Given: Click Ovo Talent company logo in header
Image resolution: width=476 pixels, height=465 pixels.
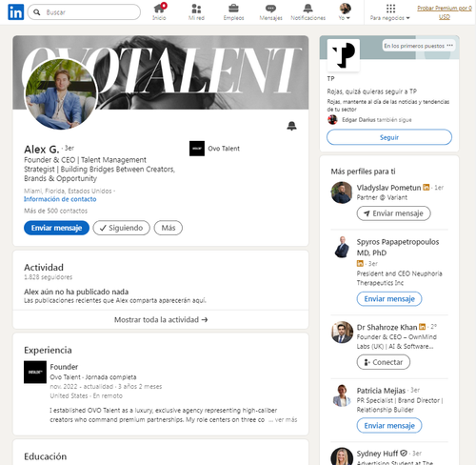Looking at the screenshot, I should click(x=197, y=149).
